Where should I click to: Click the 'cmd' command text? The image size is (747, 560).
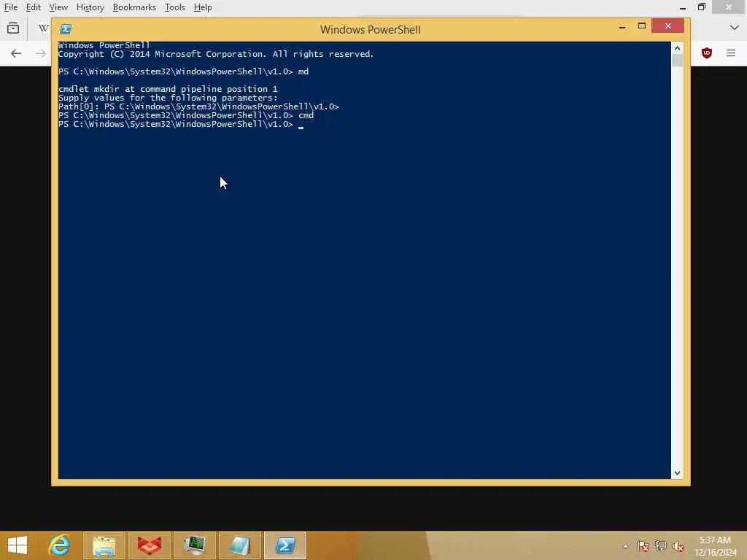click(306, 115)
